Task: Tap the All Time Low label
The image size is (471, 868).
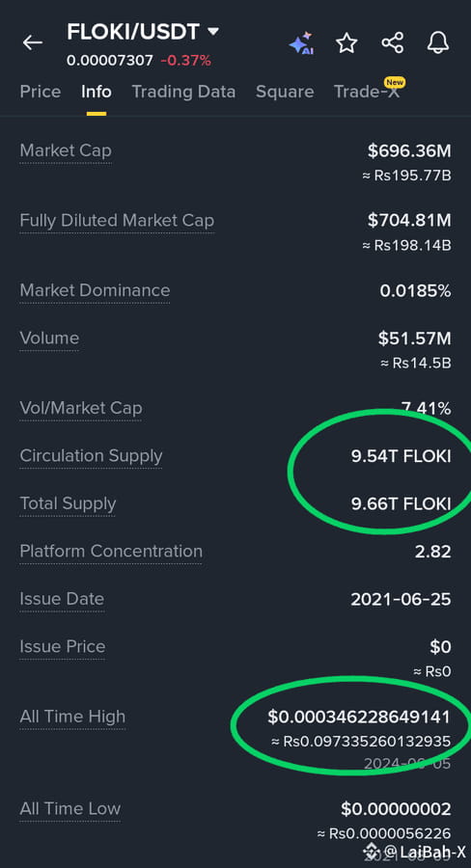Action: (x=69, y=808)
